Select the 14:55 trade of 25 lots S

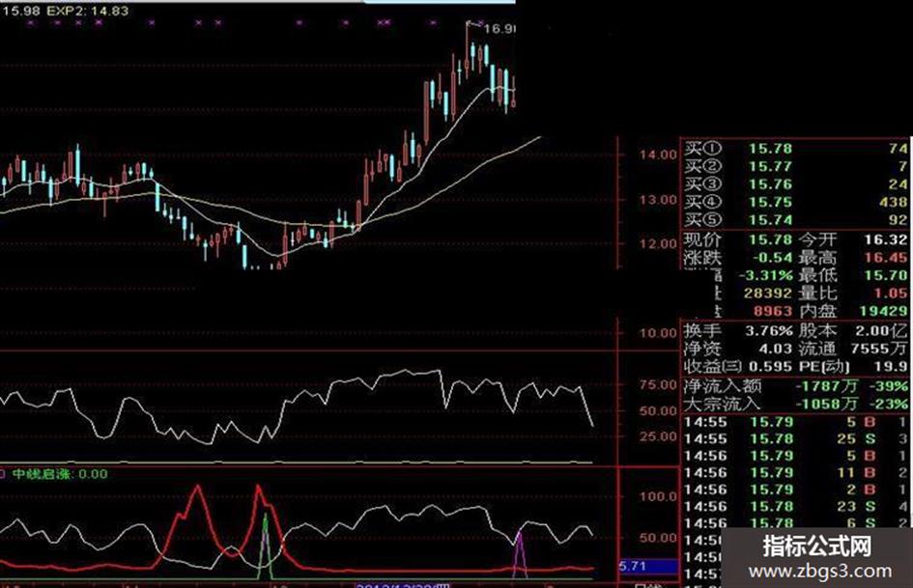pos(795,438)
